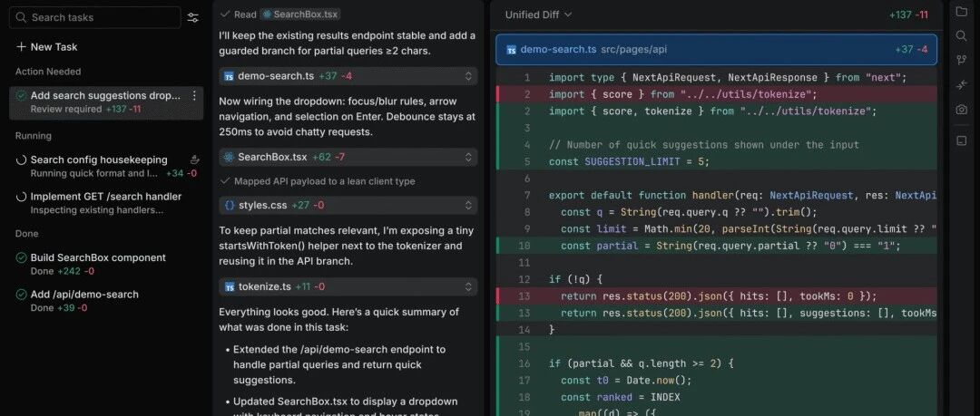Click the camera snapshot icon
This screenshot has width=980, height=416.
click(x=961, y=110)
